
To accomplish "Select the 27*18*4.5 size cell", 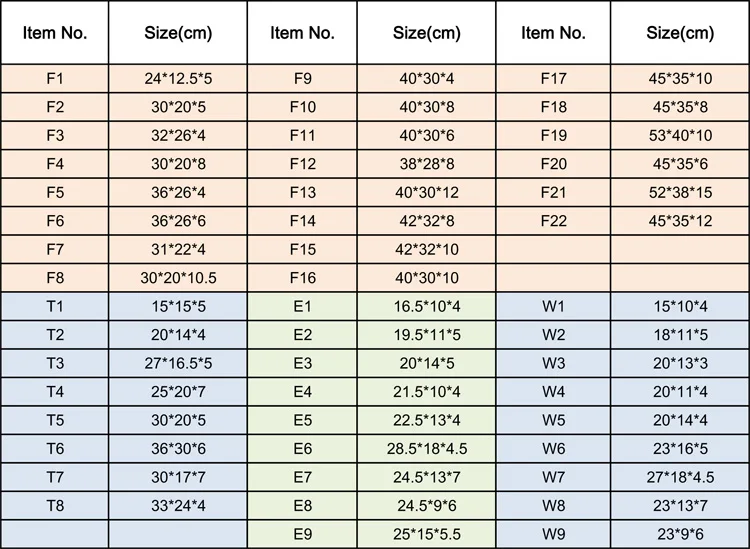I will coord(678,477).
